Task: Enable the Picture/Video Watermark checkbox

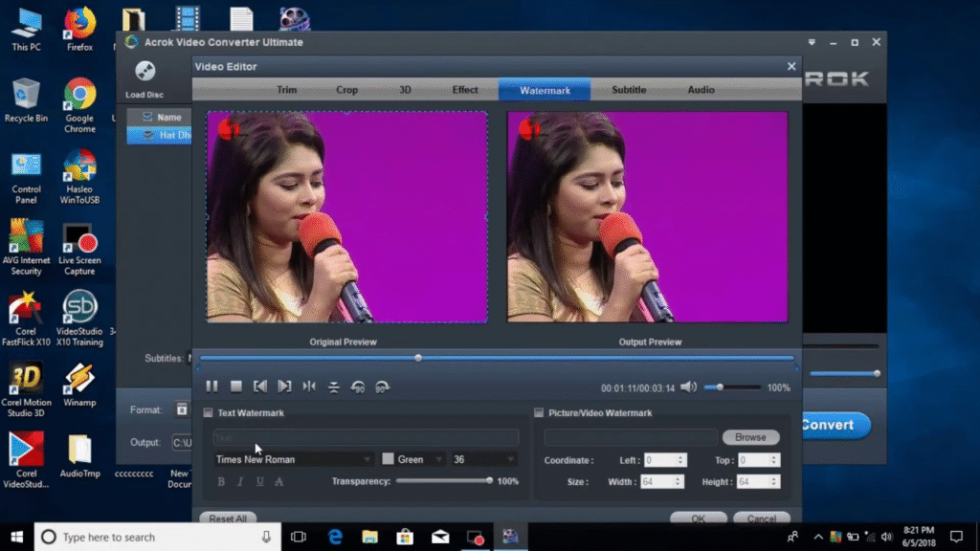Action: tap(539, 413)
